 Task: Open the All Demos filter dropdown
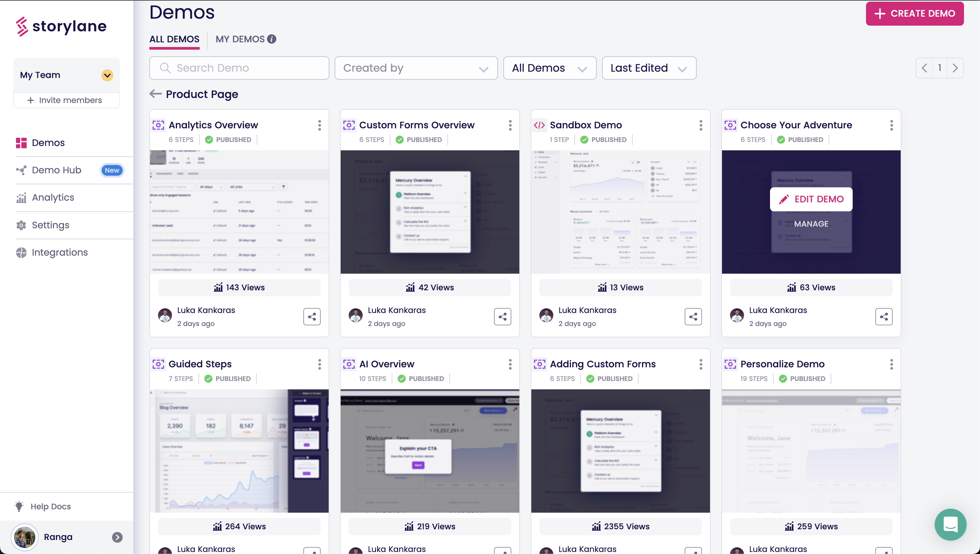pyautogui.click(x=549, y=68)
